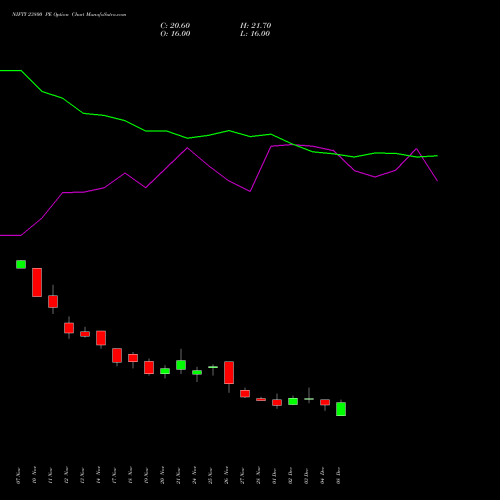500x500 pixels.
Task: Click the 01 Dec date axis label
Action: click(274, 476)
